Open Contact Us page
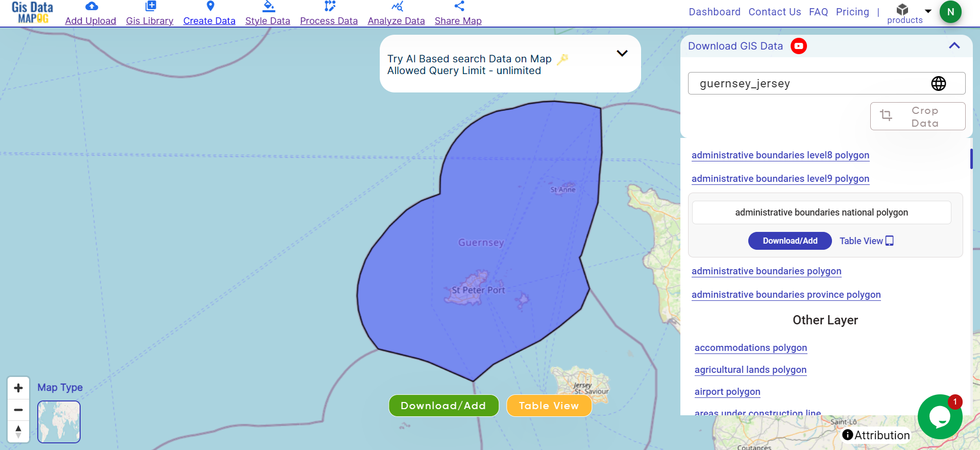 pos(775,12)
